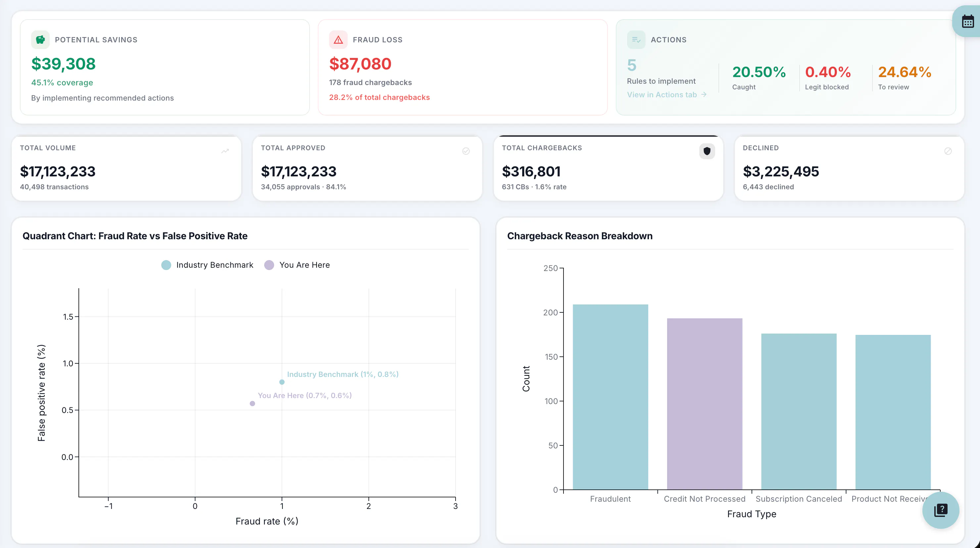Click the piggy bank Potential Savings icon
980x548 pixels.
coord(40,40)
